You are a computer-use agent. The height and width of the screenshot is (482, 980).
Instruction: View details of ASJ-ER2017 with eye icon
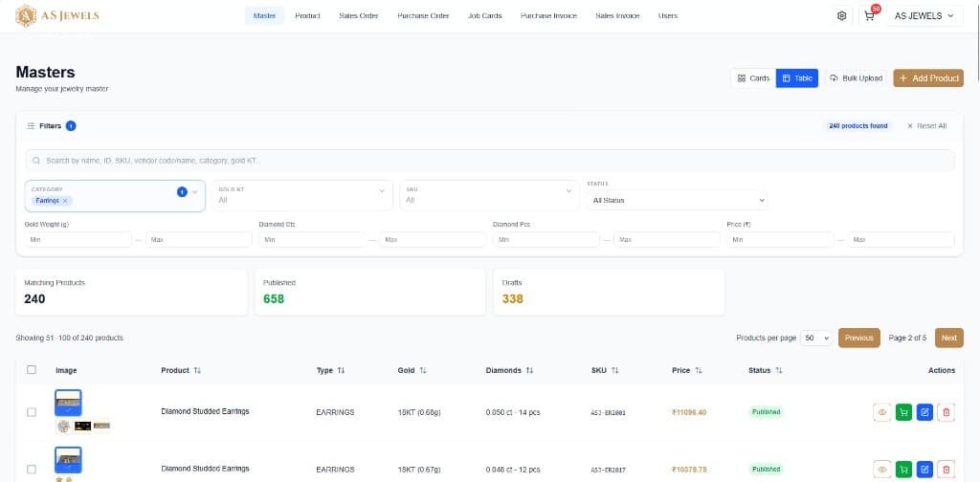881,469
